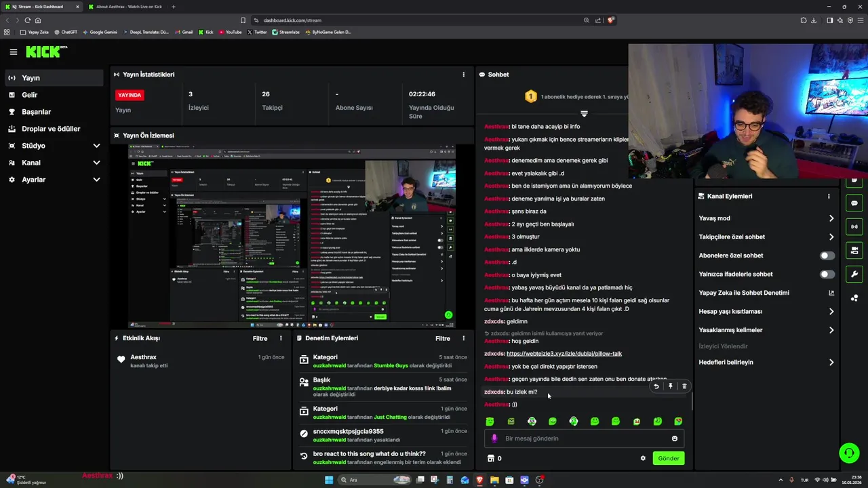
Task: Open Droplar ve ödüller in the sidebar
Action: pyautogui.click(x=54, y=129)
